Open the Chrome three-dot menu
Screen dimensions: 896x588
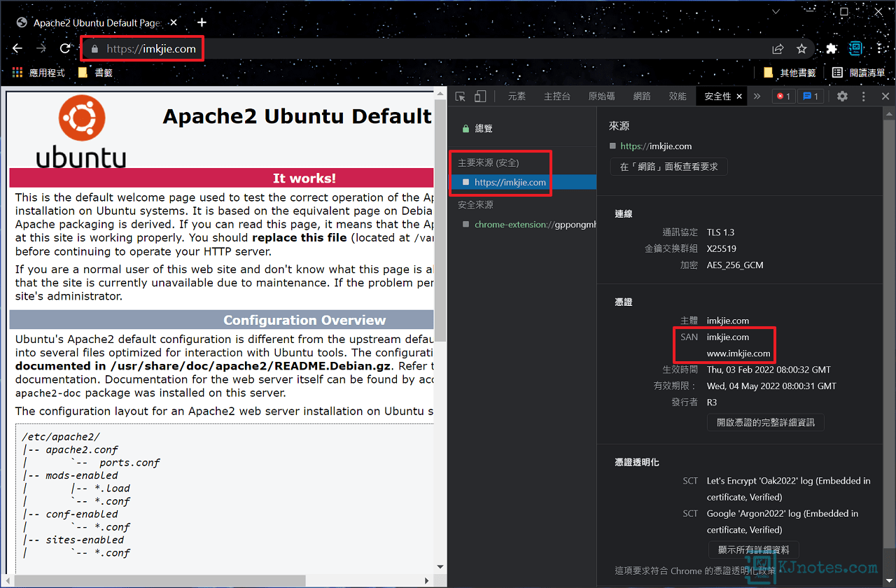(879, 49)
